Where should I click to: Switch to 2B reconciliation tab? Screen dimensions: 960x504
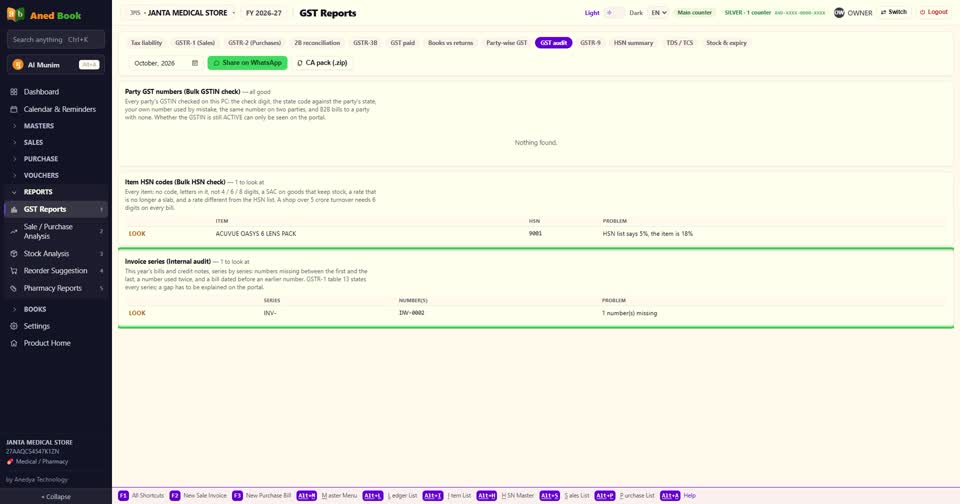click(x=317, y=43)
